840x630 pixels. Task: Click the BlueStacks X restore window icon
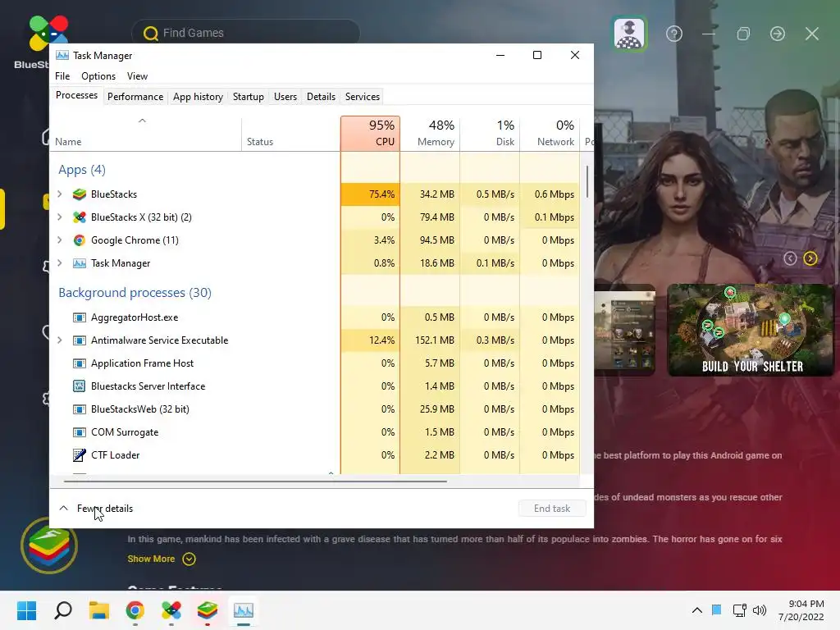743,34
